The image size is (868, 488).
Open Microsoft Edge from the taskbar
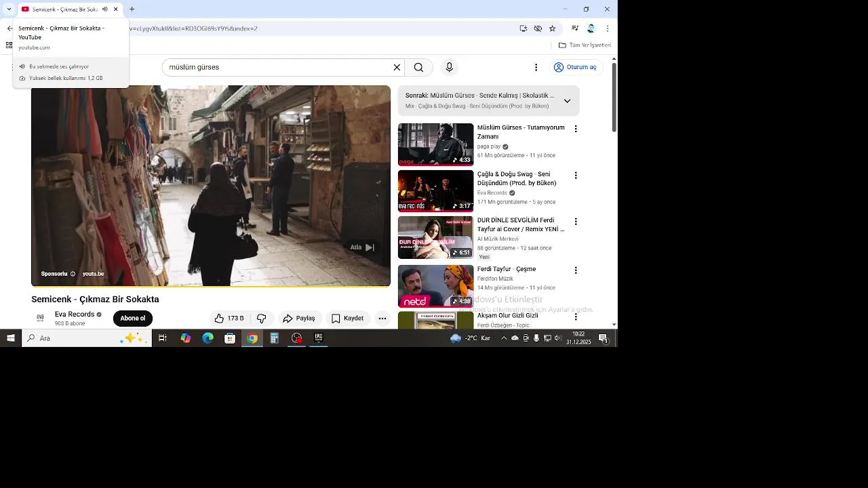point(208,338)
